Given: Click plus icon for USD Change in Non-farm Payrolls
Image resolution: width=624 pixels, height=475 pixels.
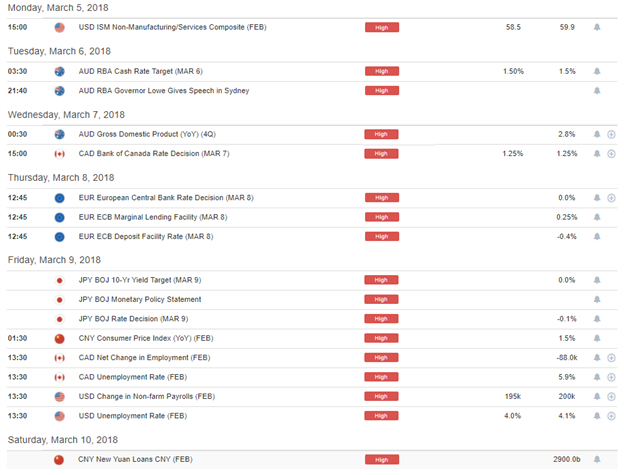Looking at the screenshot, I should tap(611, 397).
